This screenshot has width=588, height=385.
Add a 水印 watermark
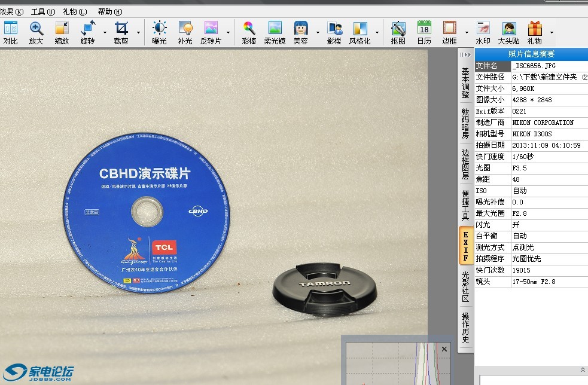(483, 33)
